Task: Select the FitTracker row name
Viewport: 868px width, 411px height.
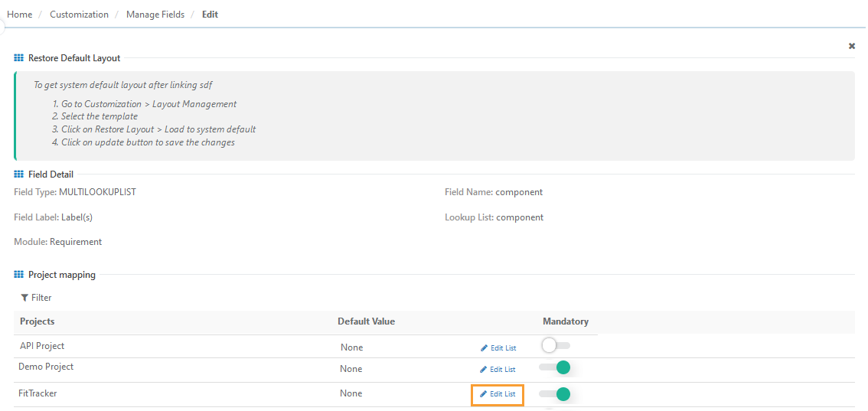Action: (x=38, y=393)
